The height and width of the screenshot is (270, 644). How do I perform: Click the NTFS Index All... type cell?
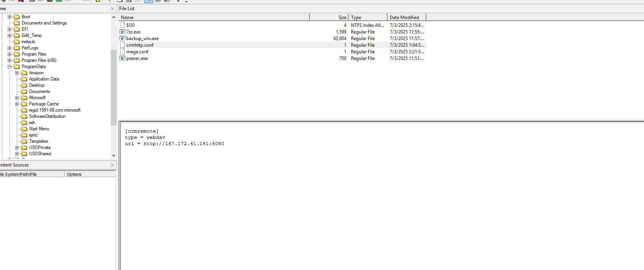[x=367, y=25]
